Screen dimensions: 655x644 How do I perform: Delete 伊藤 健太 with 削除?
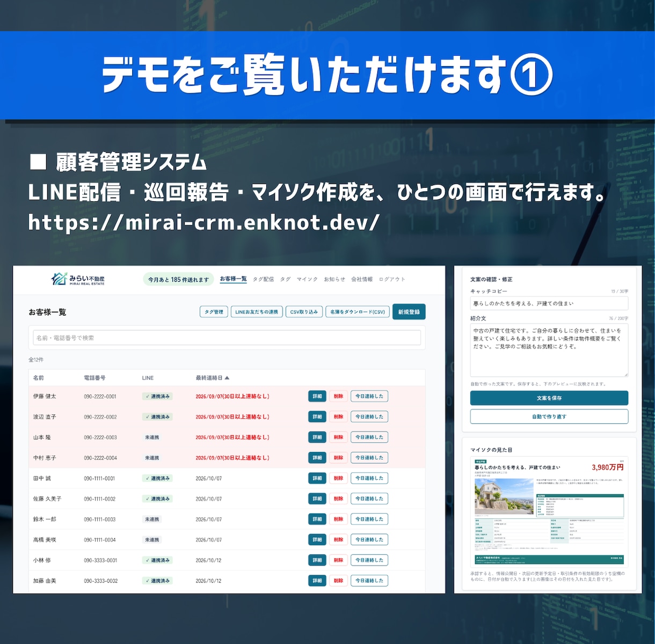[338, 396]
